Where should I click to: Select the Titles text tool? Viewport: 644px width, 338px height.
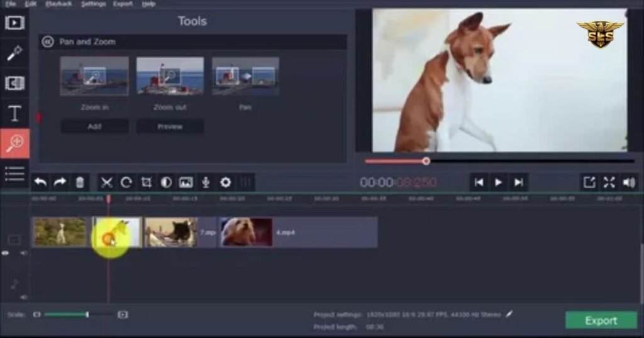(x=14, y=114)
